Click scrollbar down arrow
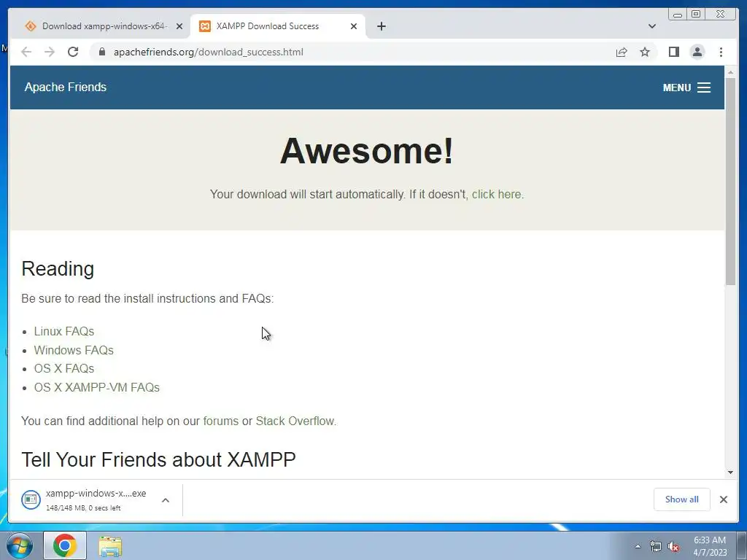Image resolution: width=747 pixels, height=560 pixels. pos(730,472)
